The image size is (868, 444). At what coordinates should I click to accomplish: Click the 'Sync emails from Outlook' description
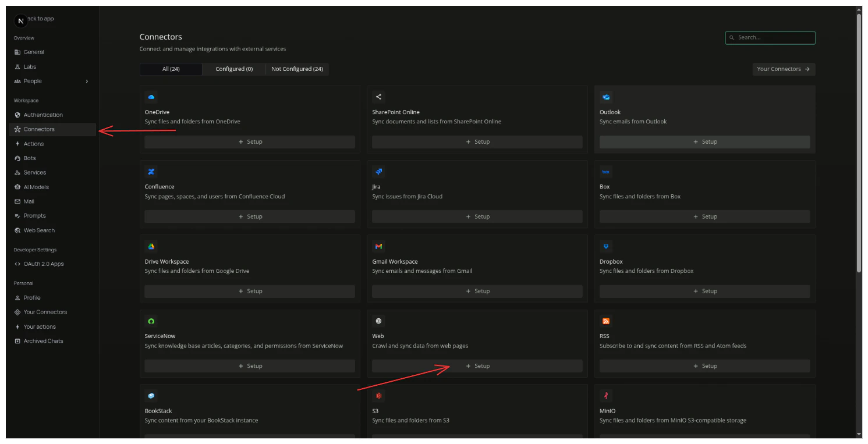(x=633, y=122)
